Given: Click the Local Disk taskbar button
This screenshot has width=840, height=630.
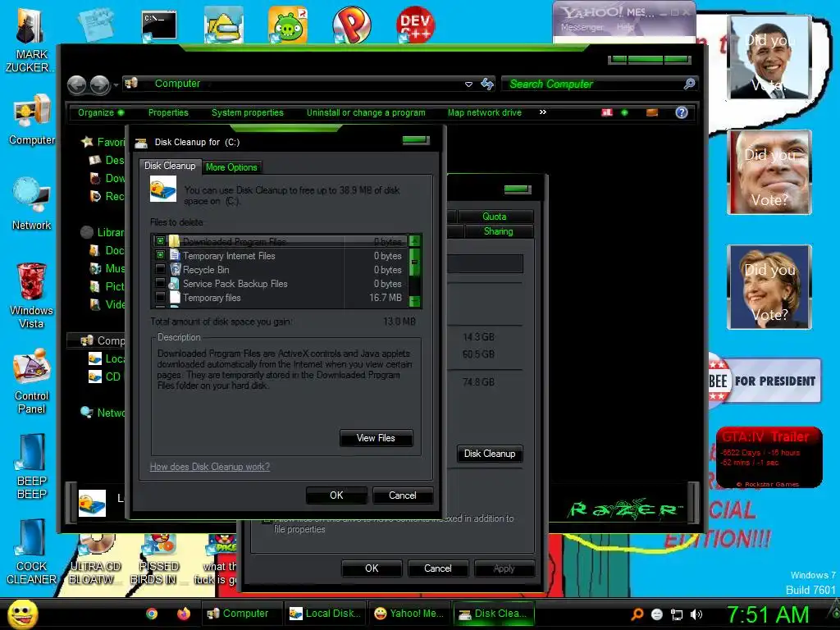Looking at the screenshot, I should point(325,614).
